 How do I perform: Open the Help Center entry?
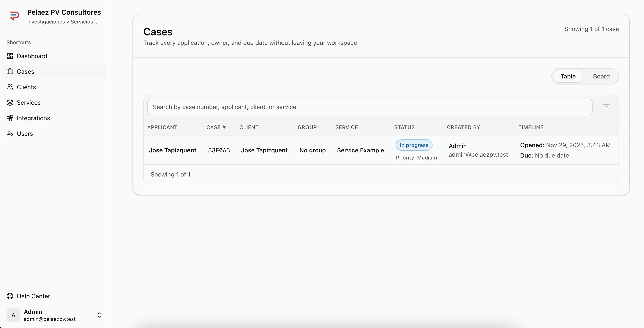pos(33,296)
